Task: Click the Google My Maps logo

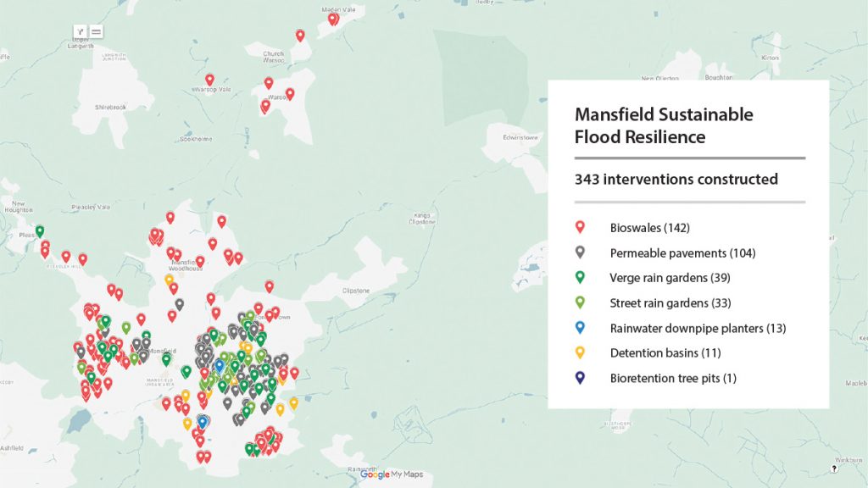Action: tap(392, 474)
